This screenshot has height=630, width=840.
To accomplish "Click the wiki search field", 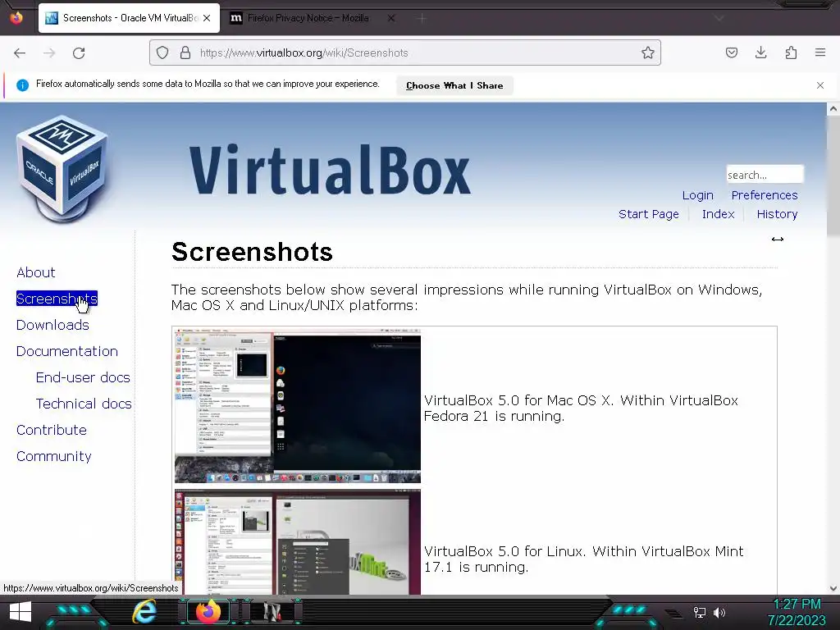I will point(765,175).
